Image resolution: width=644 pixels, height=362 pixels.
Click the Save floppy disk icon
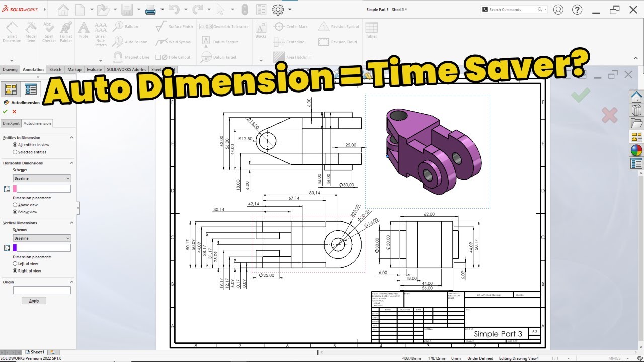tap(127, 9)
